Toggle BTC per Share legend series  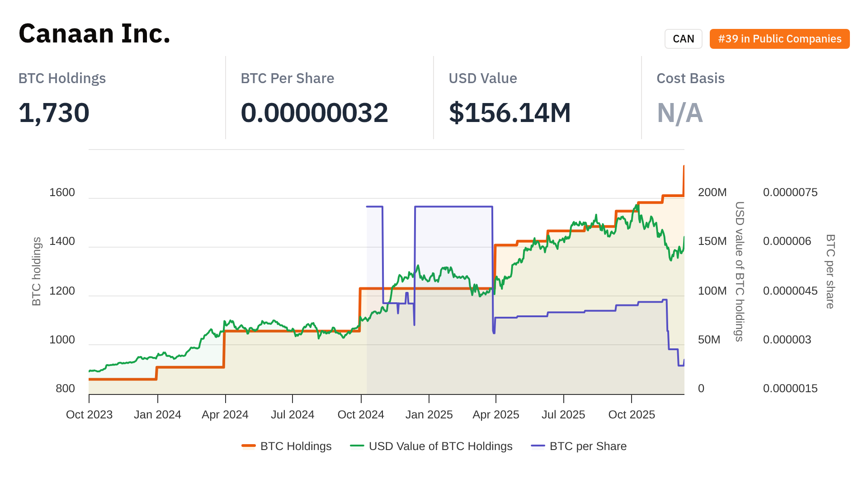click(588, 446)
